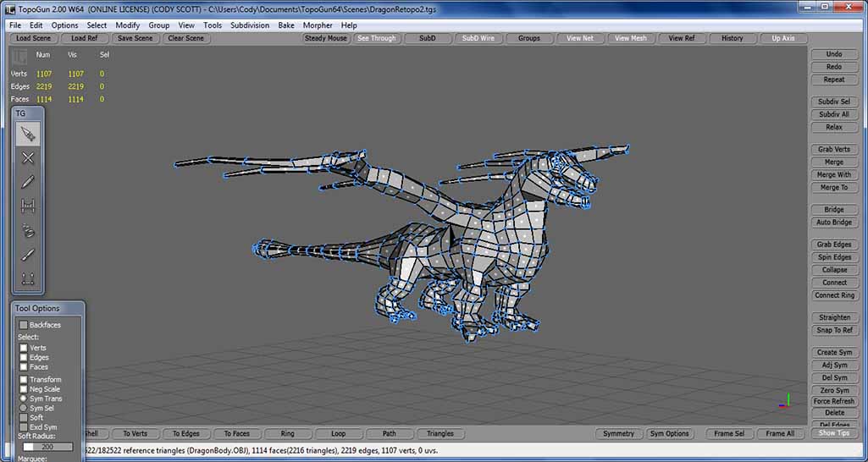Viewport: 868px width, 462px height.
Task: Click the Load Ref button
Action: pyautogui.click(x=84, y=38)
